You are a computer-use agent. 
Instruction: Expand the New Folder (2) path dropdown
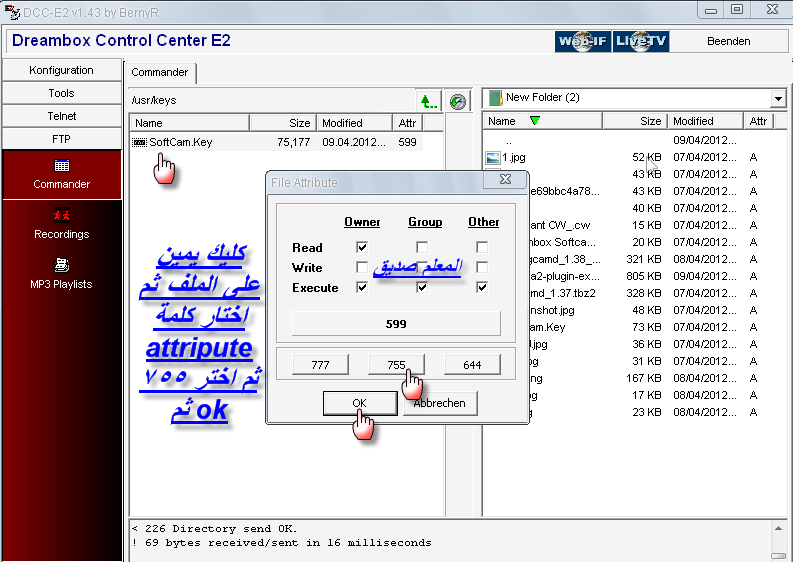coord(778,99)
